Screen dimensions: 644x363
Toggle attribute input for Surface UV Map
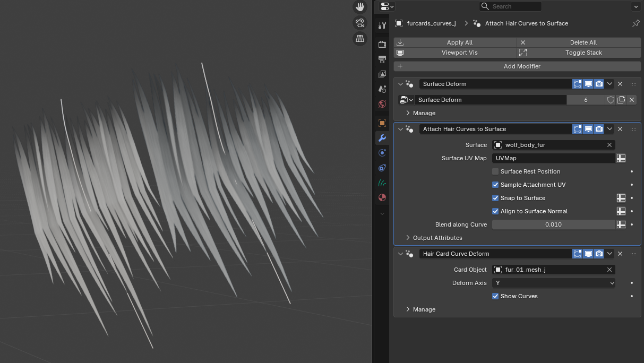(x=621, y=158)
